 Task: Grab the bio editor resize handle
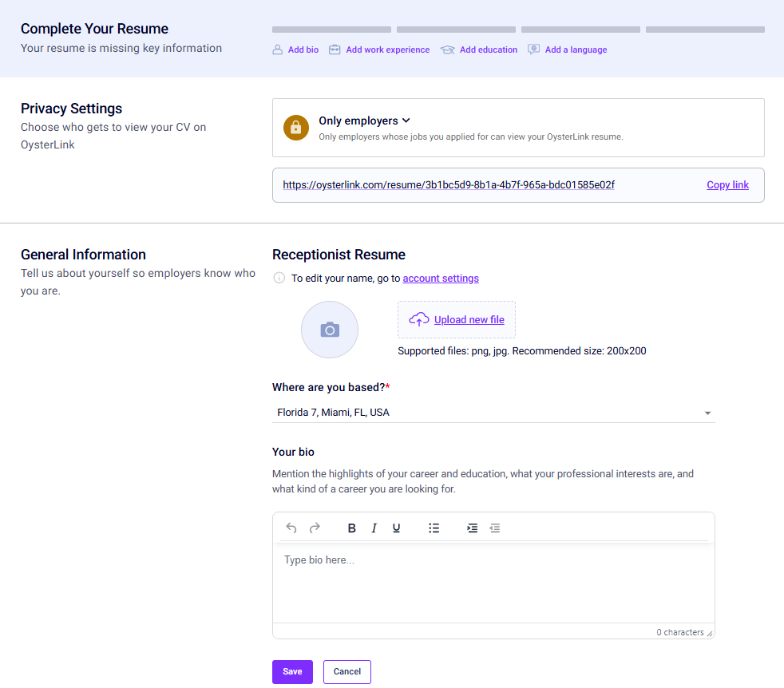pos(710,634)
